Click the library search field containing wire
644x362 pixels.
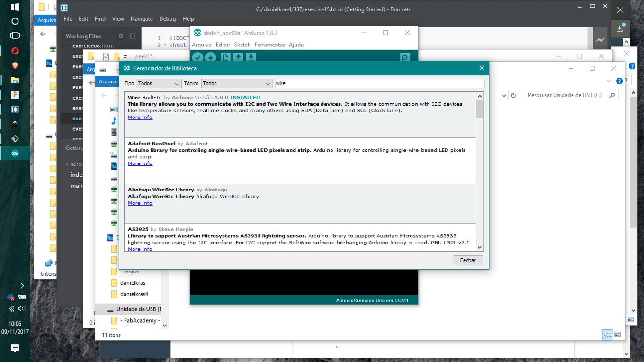380,83
